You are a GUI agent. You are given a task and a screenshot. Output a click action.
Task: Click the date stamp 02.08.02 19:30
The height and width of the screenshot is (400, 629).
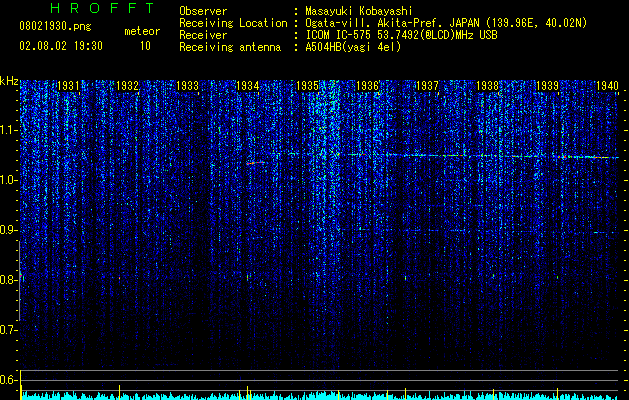point(61,46)
